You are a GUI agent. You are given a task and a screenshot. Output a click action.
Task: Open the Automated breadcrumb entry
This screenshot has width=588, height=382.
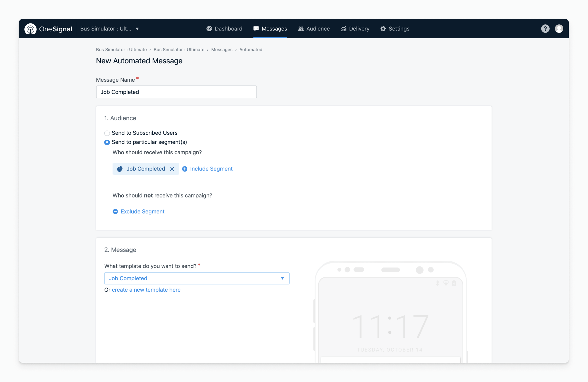[251, 49]
